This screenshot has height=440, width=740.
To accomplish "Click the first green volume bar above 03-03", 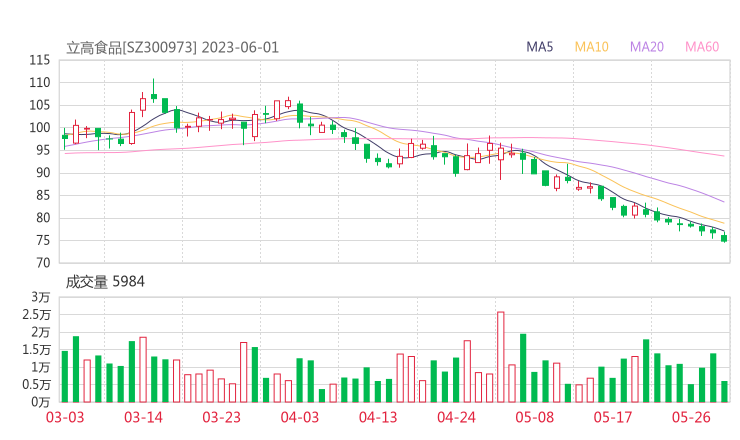I will coord(65,377).
